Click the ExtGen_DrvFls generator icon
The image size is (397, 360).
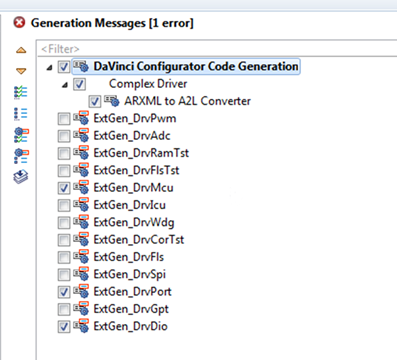click(x=81, y=257)
